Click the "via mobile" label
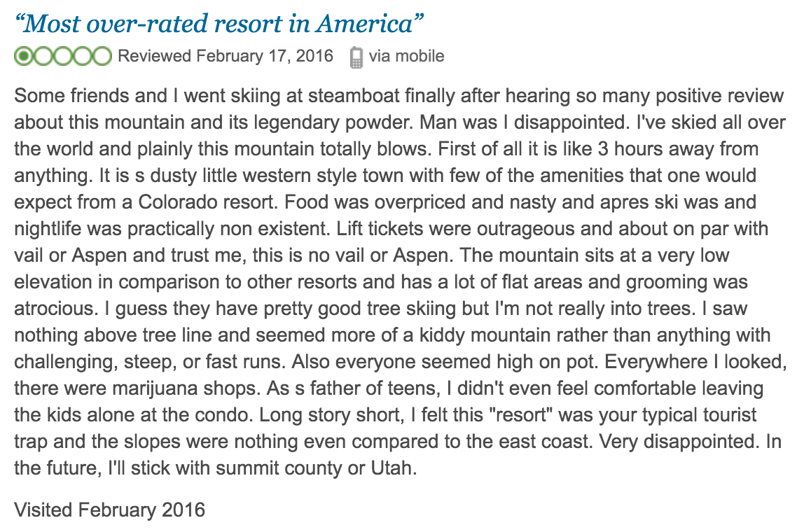Image resolution: width=811 pixels, height=532 pixels. point(406,56)
